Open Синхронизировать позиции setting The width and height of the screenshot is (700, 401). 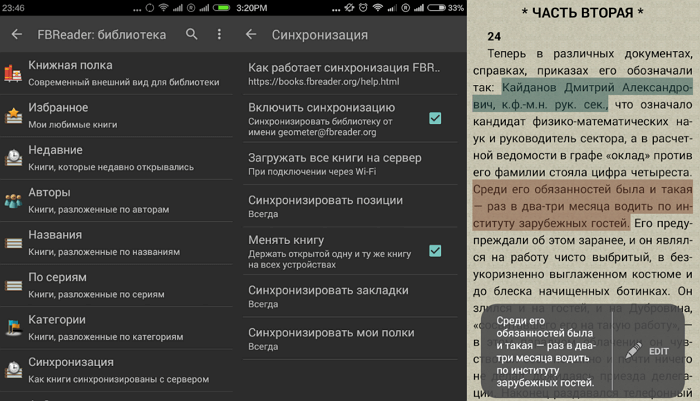[330, 207]
